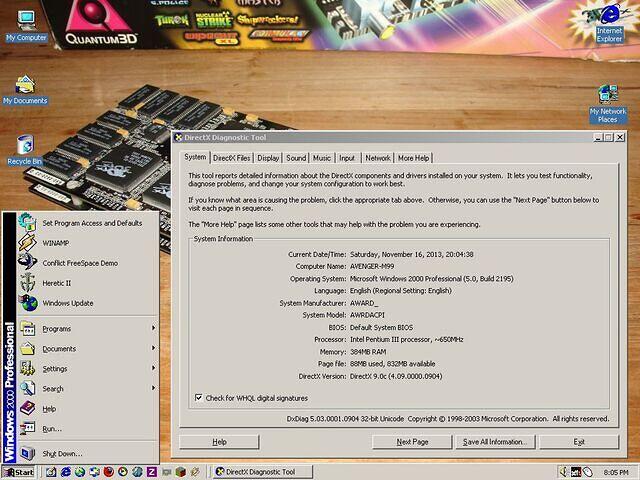Viewport: 640px width, 480px height.
Task: Open the Recycle Bin desktop icon
Action: pyautogui.click(x=24, y=148)
